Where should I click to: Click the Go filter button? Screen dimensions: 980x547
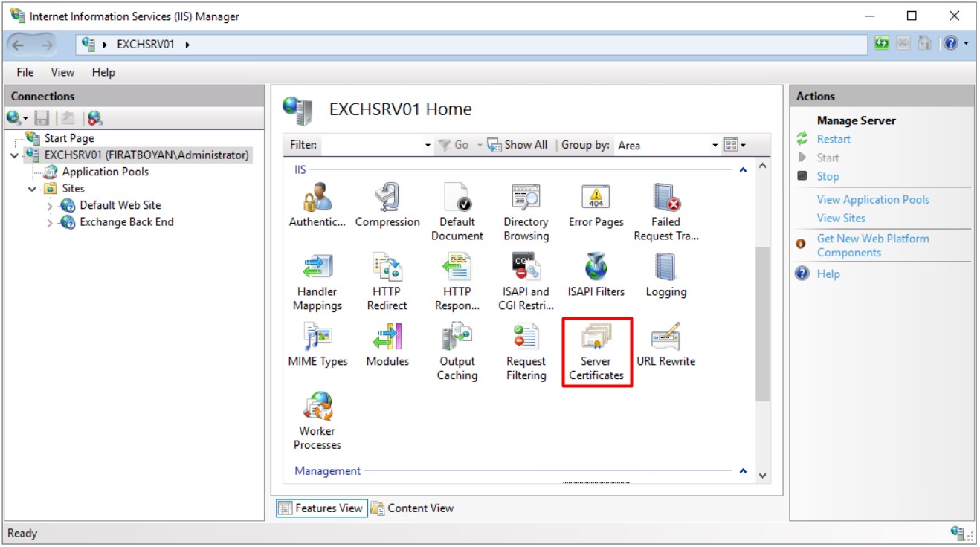pyautogui.click(x=454, y=145)
